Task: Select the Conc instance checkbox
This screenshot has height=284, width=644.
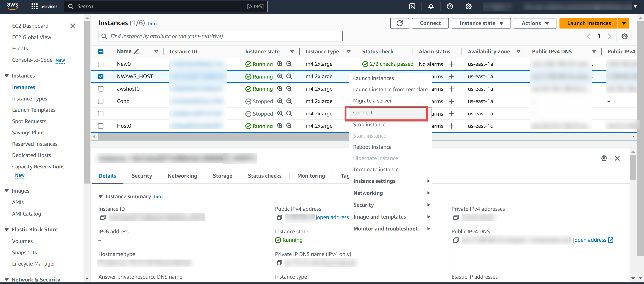Action: click(101, 101)
